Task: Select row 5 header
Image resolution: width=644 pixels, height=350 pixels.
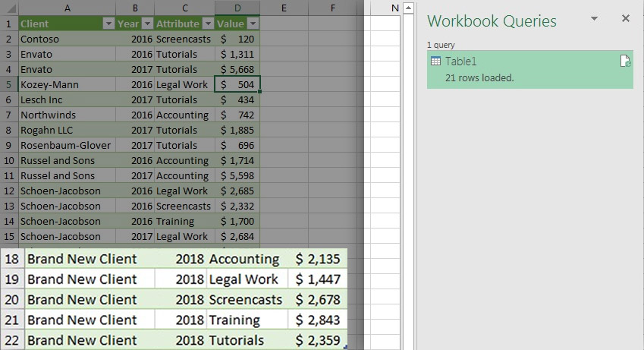Action: coord(9,85)
